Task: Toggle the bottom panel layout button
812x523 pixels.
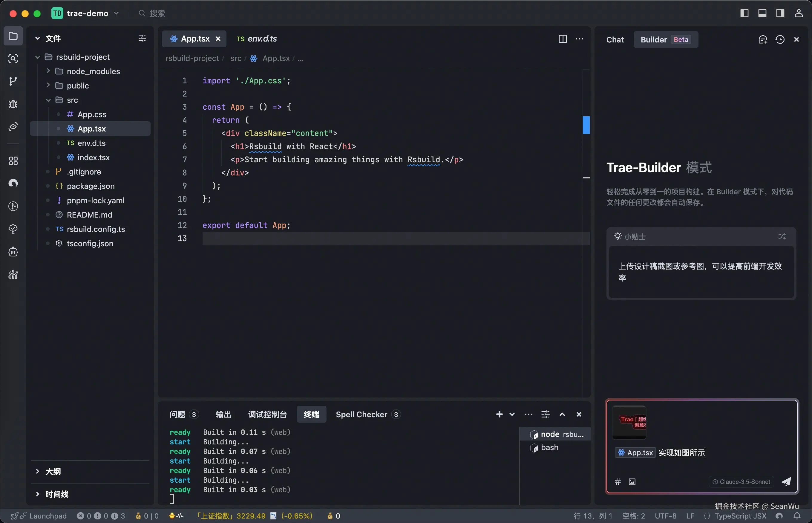Action: [762, 13]
